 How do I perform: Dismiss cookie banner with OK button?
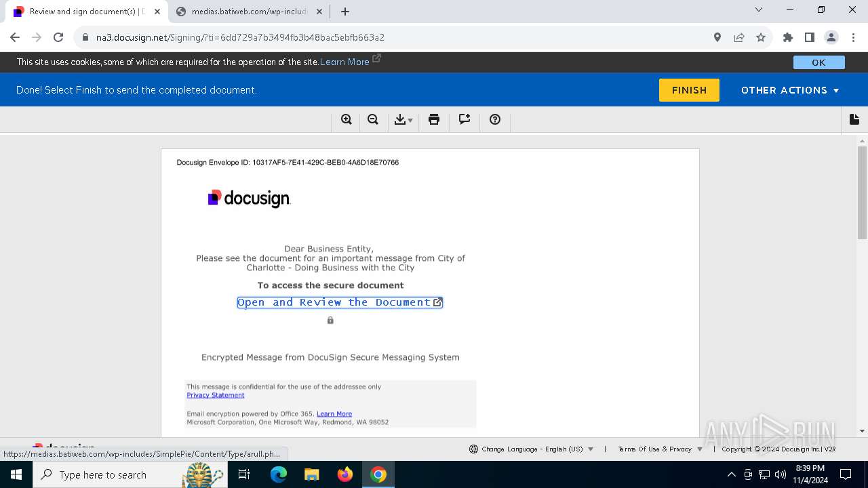coord(819,62)
